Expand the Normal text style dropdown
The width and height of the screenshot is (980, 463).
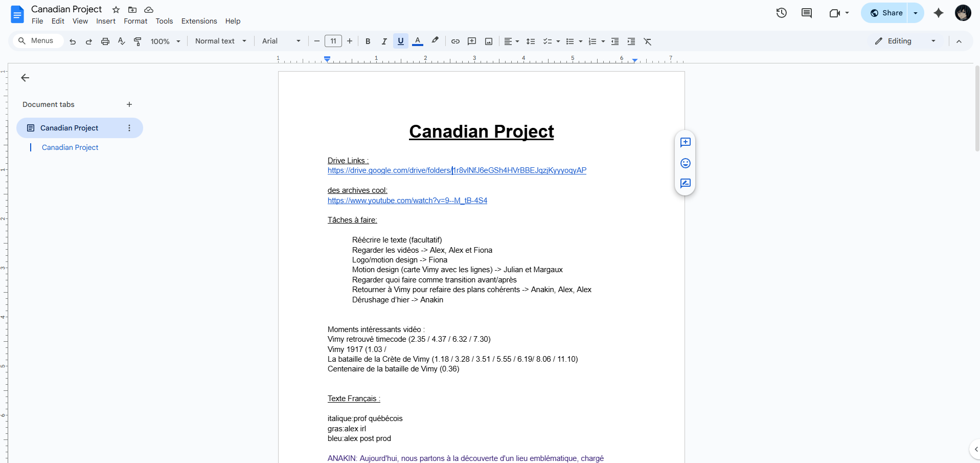click(220, 41)
